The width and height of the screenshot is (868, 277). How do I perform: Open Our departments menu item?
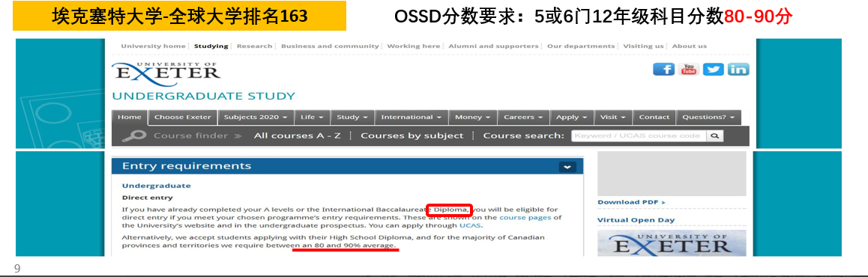tap(581, 46)
